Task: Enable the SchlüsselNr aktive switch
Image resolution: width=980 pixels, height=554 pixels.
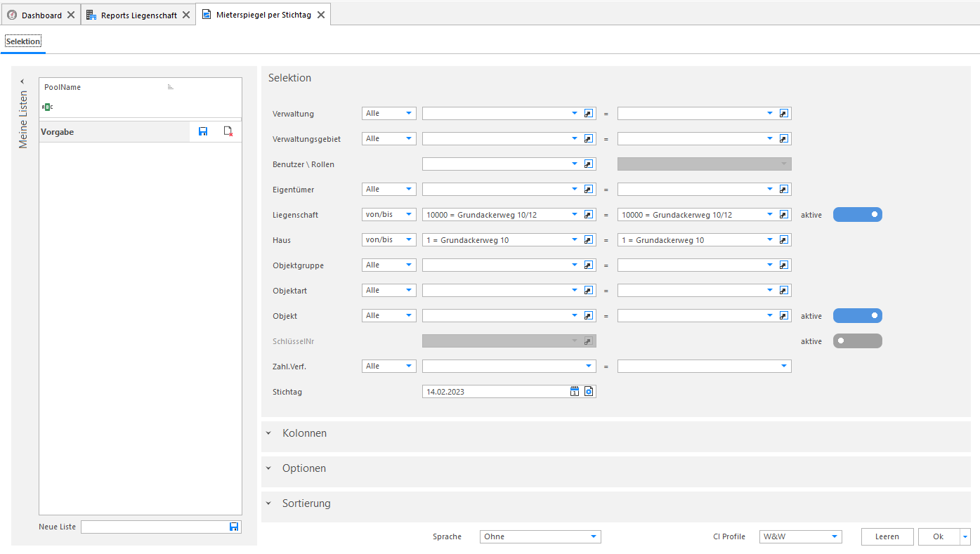Action: [x=857, y=341]
